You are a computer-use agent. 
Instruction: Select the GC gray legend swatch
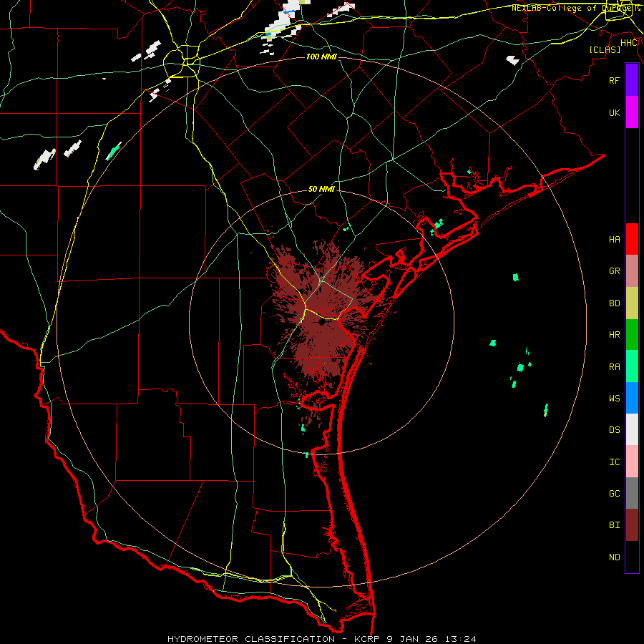(x=632, y=493)
